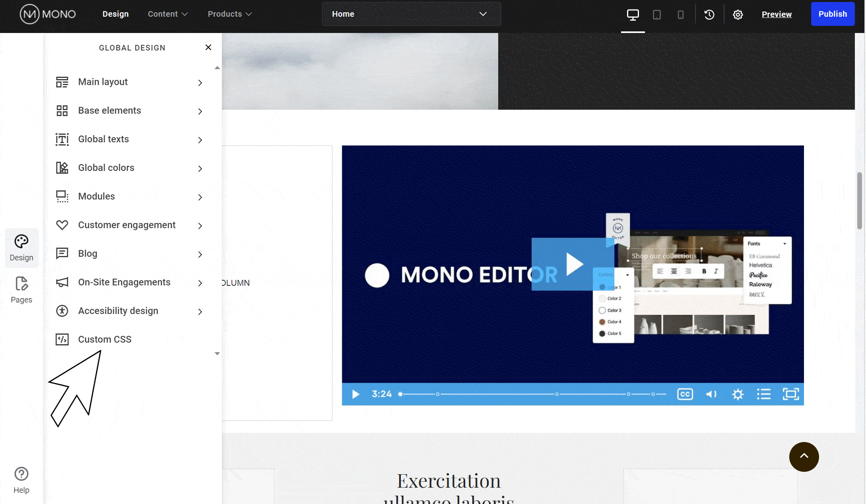Expand Global colors chevron

pos(200,169)
